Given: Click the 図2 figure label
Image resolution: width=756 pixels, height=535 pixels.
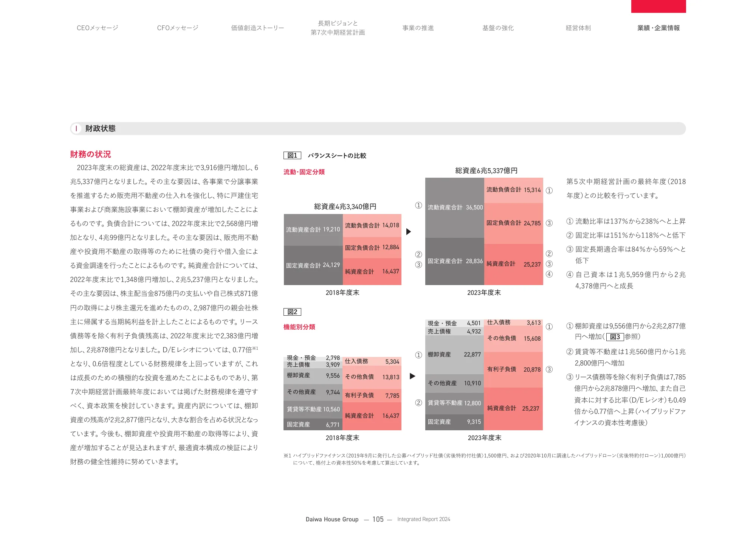Looking at the screenshot, I should tap(292, 312).
